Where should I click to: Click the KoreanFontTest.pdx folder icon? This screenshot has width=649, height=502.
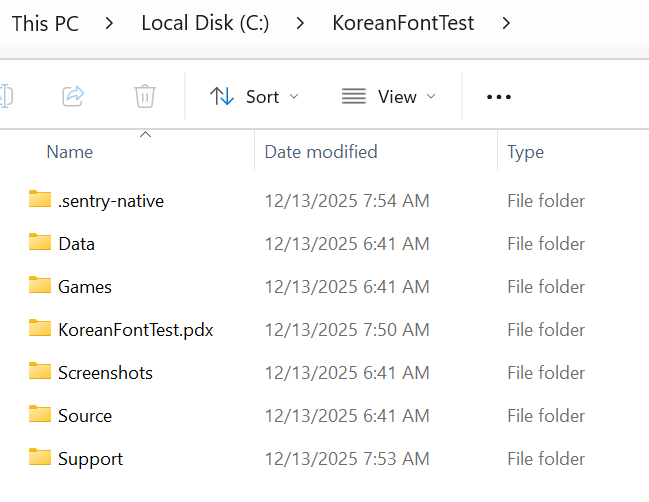click(40, 328)
